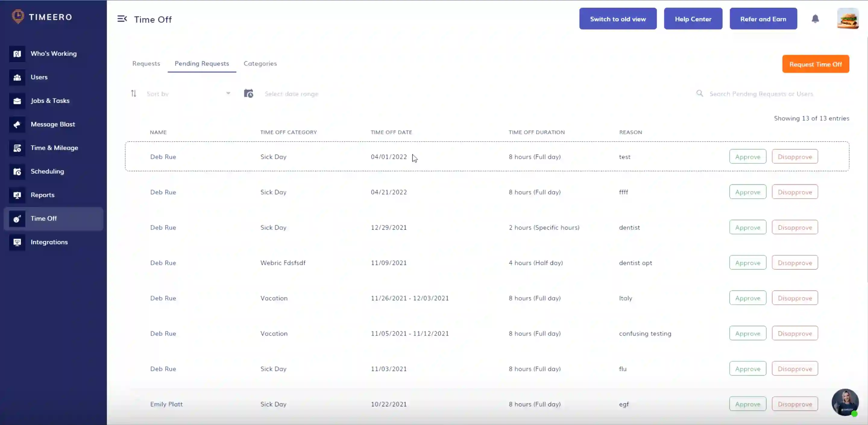Collapse the sidebar with hamburger icon
This screenshot has height=425, width=868.
coord(122,19)
